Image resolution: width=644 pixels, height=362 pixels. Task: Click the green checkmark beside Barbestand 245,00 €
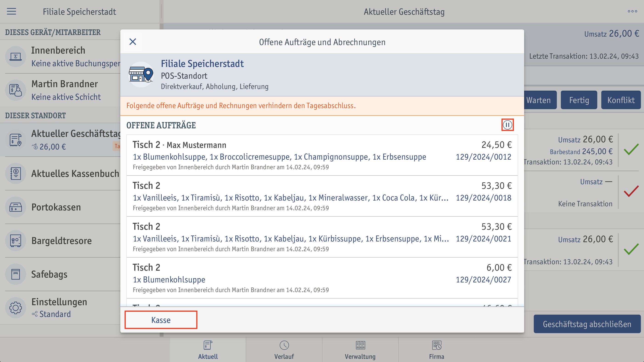coord(631,150)
